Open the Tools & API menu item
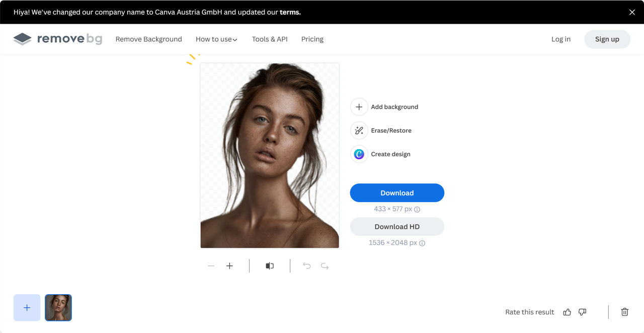This screenshot has width=644, height=333. pyautogui.click(x=270, y=39)
